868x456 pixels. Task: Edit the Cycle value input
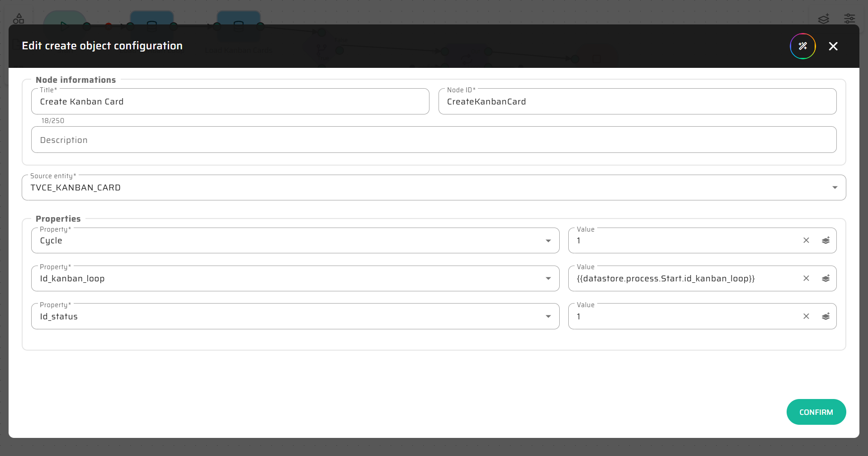pos(683,241)
